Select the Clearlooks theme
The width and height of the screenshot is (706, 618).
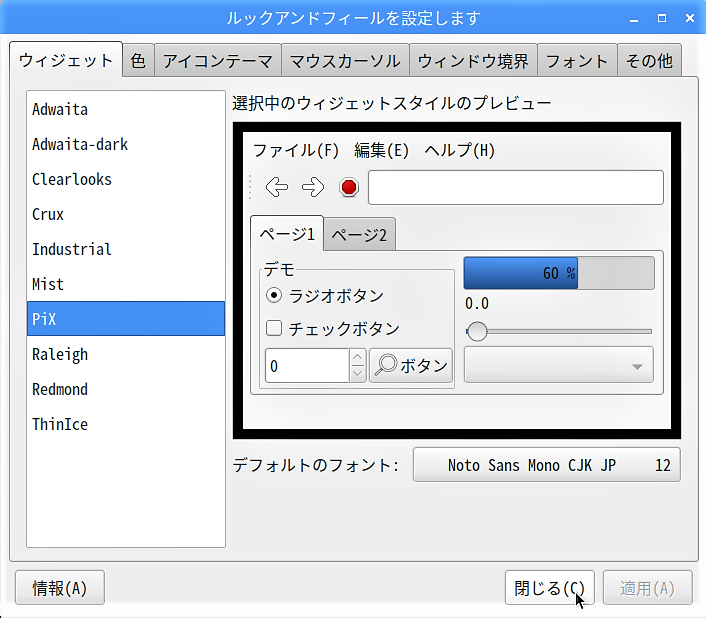tap(126, 179)
